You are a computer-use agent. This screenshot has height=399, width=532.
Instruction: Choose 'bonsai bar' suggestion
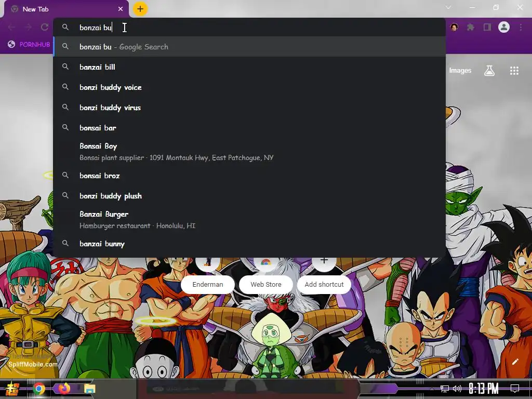tap(249, 128)
